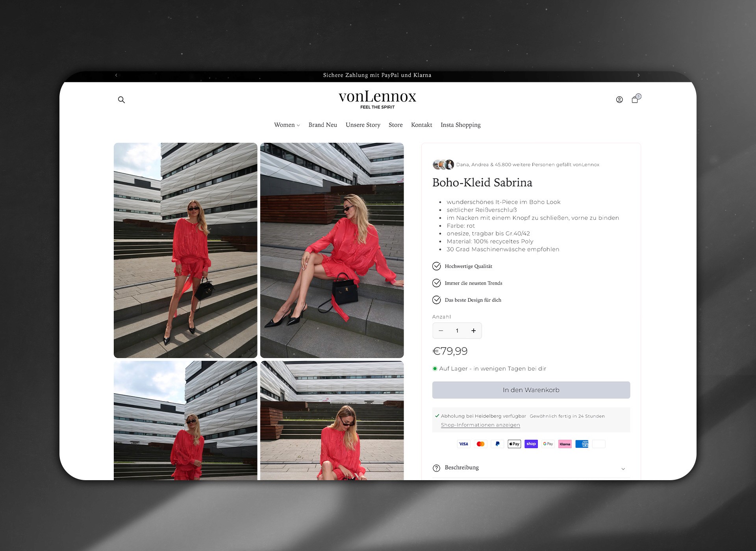Image resolution: width=756 pixels, height=551 pixels.
Task: Open the shopping cart bag icon
Action: (x=635, y=100)
